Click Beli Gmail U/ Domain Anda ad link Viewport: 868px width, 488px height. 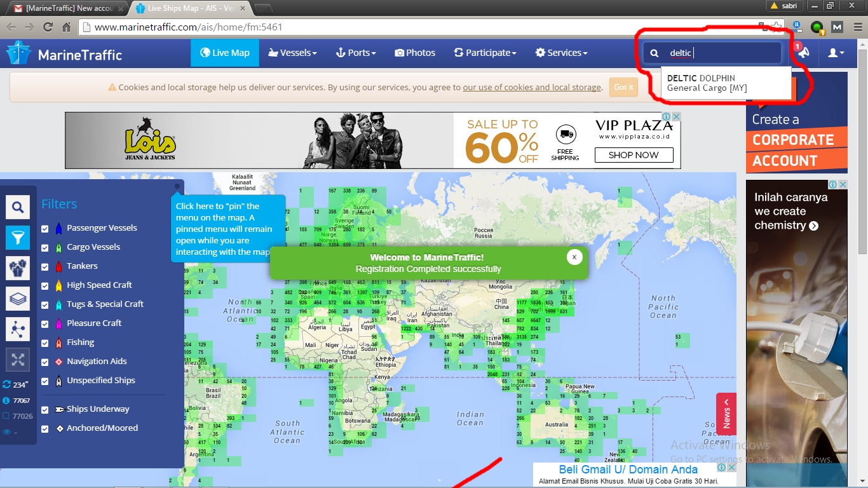pos(628,470)
